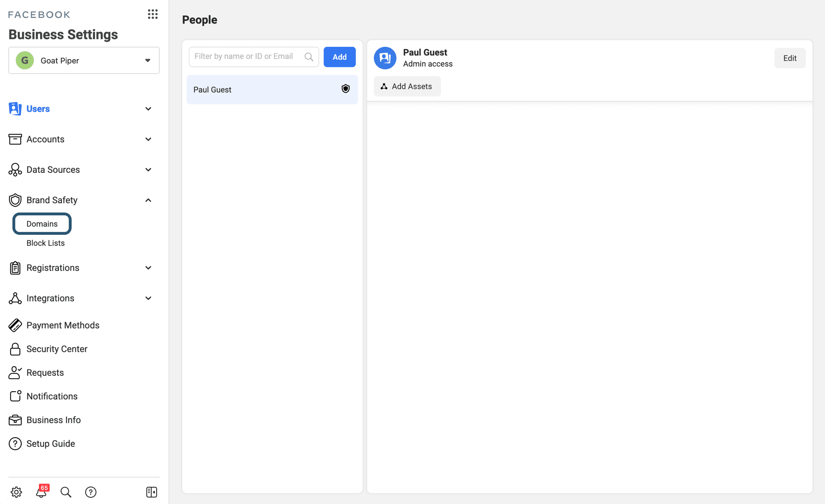Collapse the sidebar panel icon

pos(151,491)
